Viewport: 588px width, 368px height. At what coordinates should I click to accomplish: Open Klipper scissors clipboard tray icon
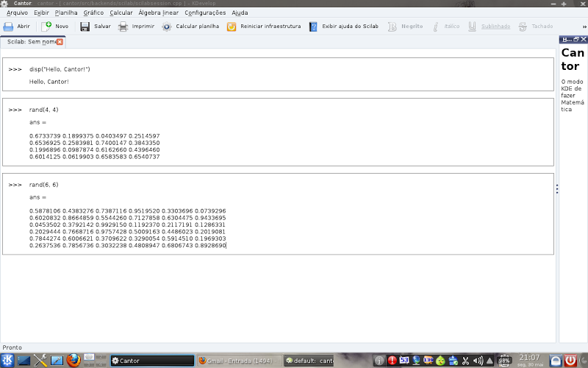pos(465,361)
